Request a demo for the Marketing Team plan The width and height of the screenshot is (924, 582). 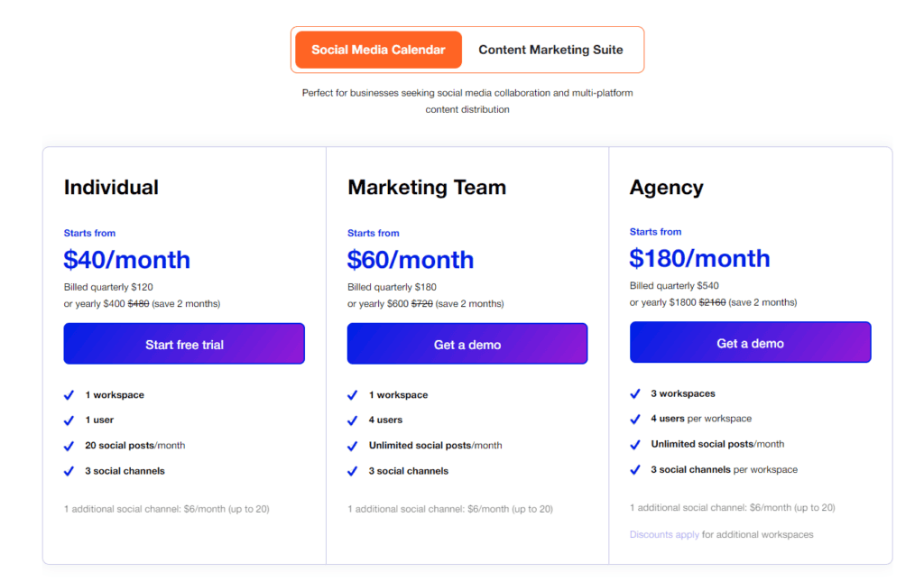point(467,343)
